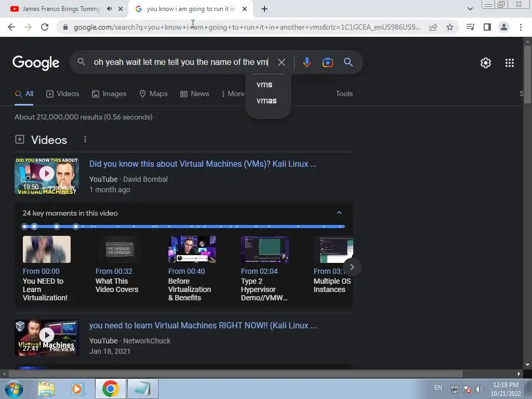Click the From 00:32 key moment thumbnail
Viewport: 532px width, 399px height.
click(x=119, y=249)
